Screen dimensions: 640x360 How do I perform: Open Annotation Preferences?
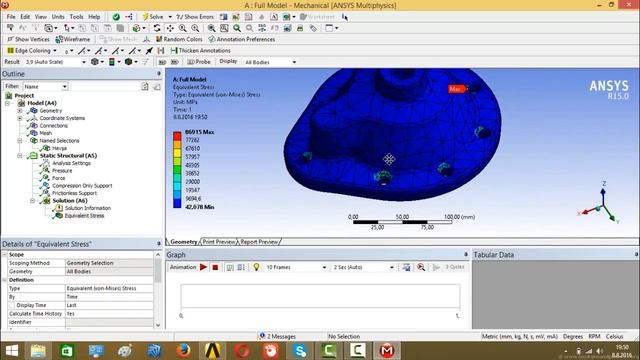tap(242, 39)
